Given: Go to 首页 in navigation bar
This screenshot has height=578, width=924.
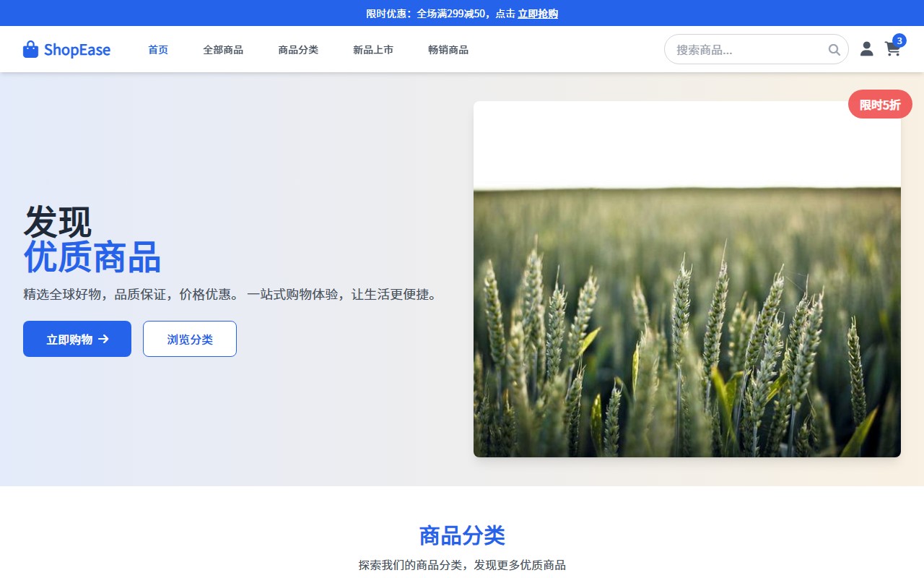Looking at the screenshot, I should [x=158, y=50].
